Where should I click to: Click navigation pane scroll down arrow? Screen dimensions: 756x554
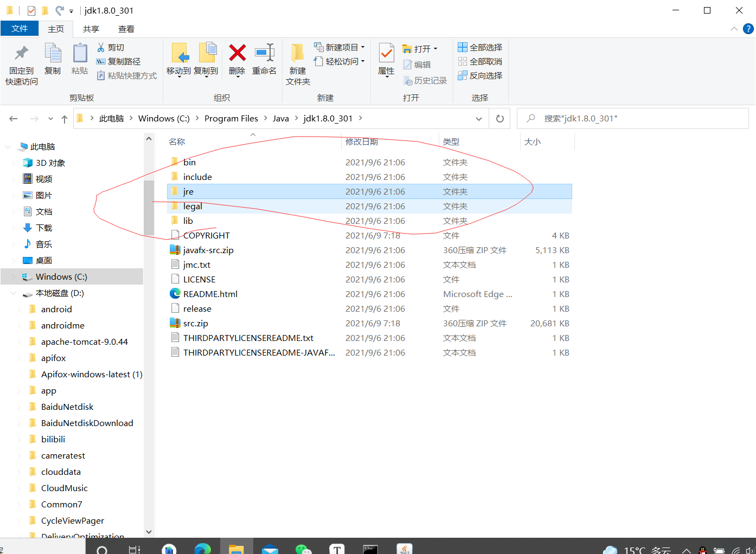(x=149, y=532)
